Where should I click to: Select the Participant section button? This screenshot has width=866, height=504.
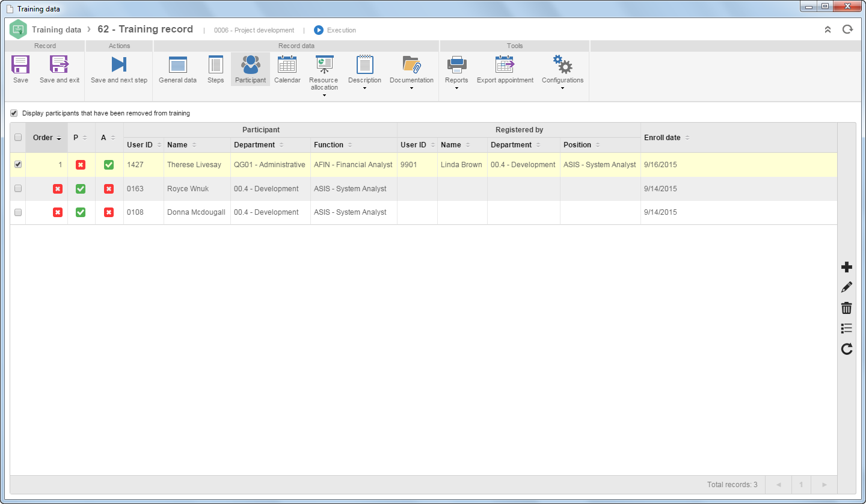(x=250, y=69)
